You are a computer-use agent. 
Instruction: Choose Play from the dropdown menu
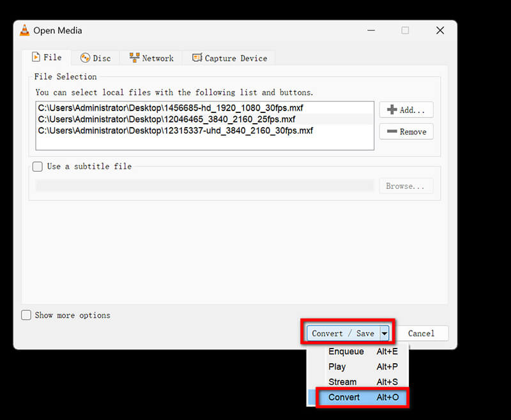coord(358,366)
